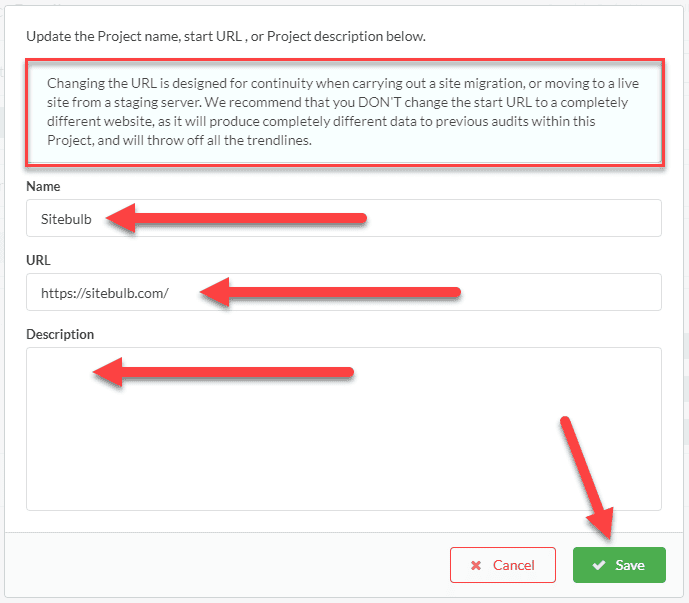Click the URL field label
The height and width of the screenshot is (603, 689).
coord(38,260)
